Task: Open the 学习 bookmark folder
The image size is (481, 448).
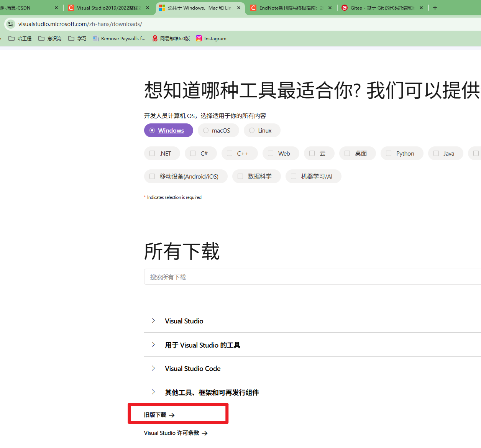Action: [77, 38]
